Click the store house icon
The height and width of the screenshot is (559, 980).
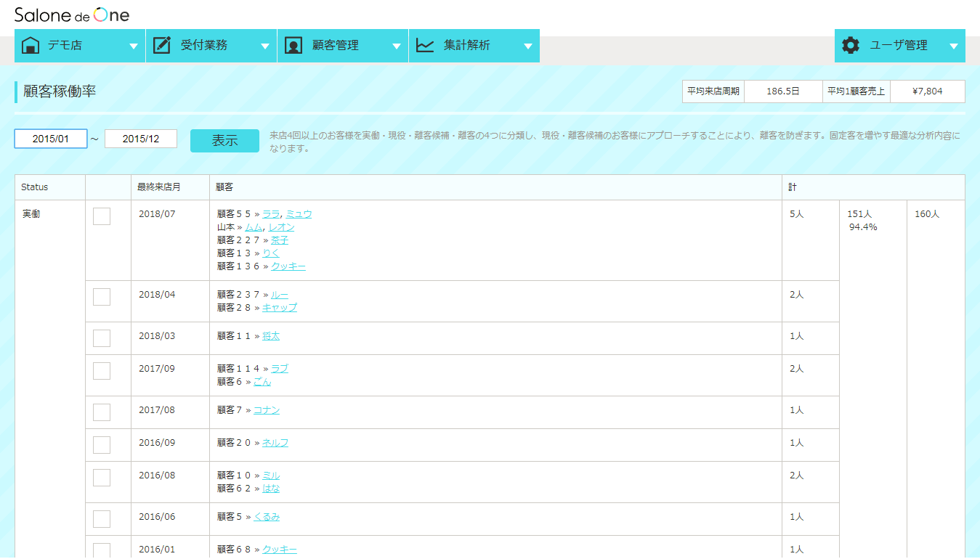[31, 45]
